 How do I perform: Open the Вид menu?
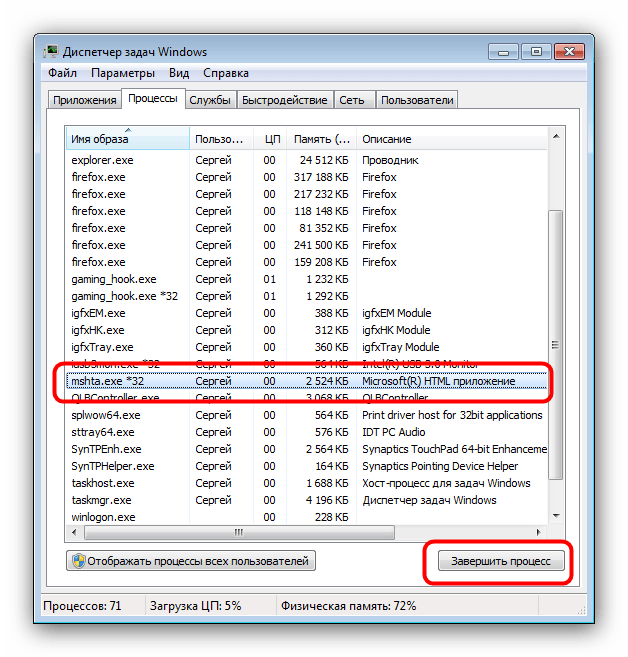(179, 73)
